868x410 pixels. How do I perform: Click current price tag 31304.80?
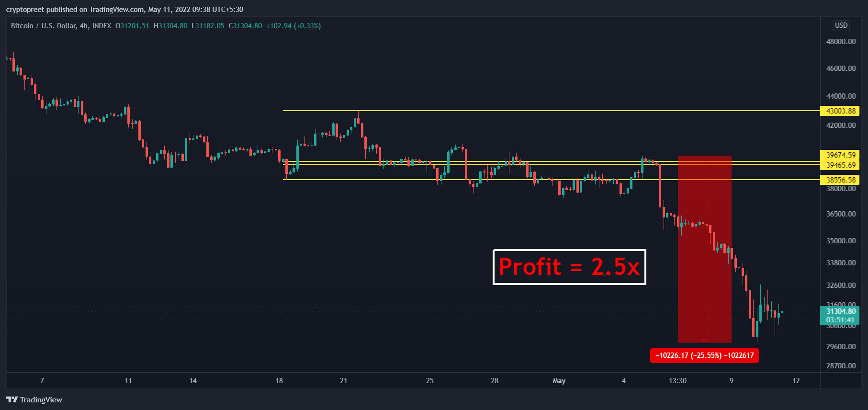click(x=840, y=311)
